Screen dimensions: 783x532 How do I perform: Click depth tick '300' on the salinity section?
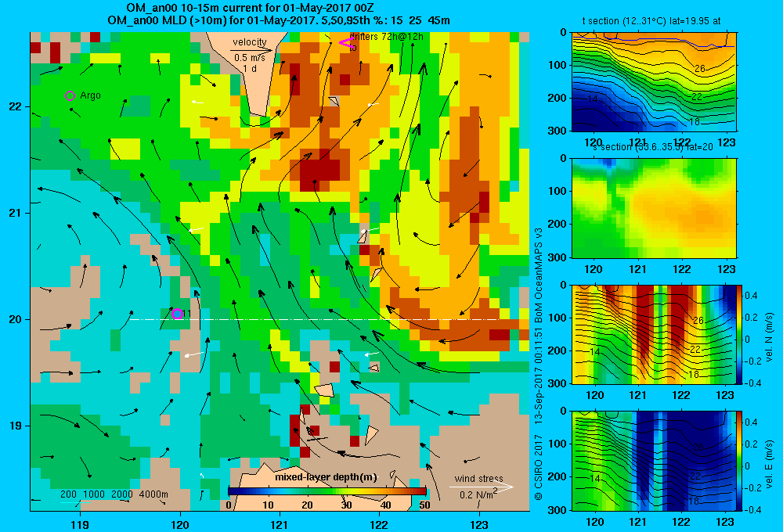pyautogui.click(x=558, y=257)
